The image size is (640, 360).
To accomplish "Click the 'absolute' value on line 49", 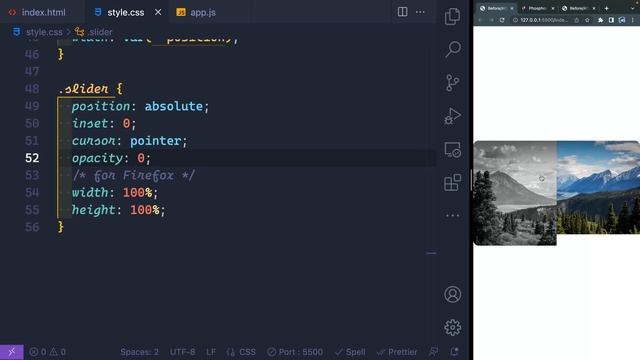I will point(173,106).
